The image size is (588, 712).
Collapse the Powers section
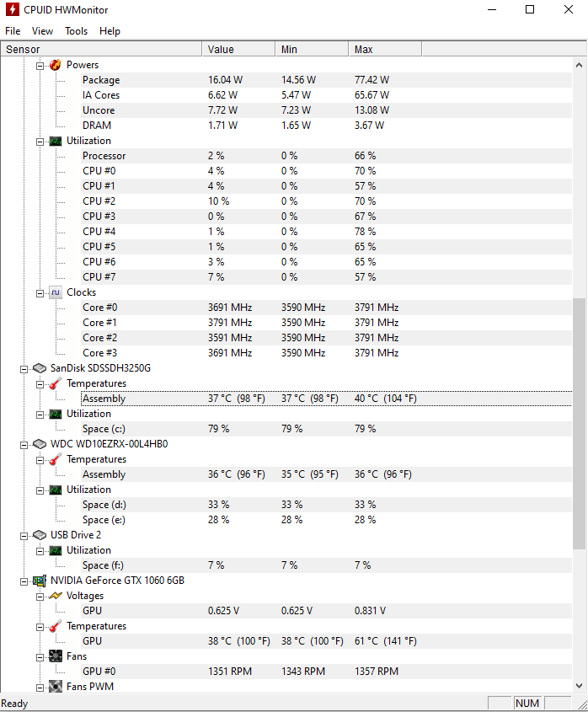[x=40, y=66]
